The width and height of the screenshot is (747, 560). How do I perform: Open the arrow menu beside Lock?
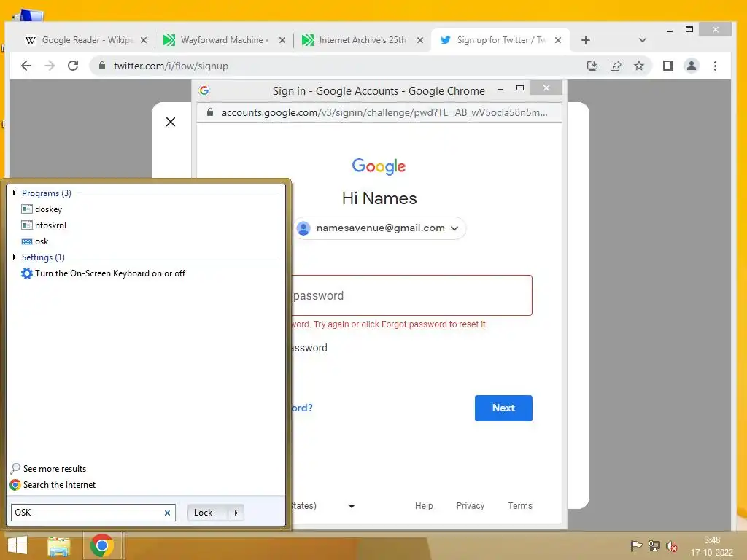point(236,513)
